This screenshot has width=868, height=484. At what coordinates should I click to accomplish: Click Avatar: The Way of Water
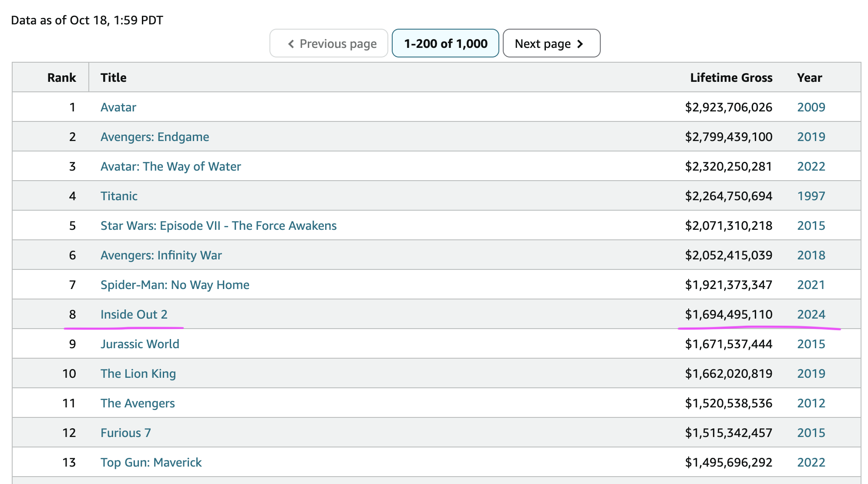(170, 166)
